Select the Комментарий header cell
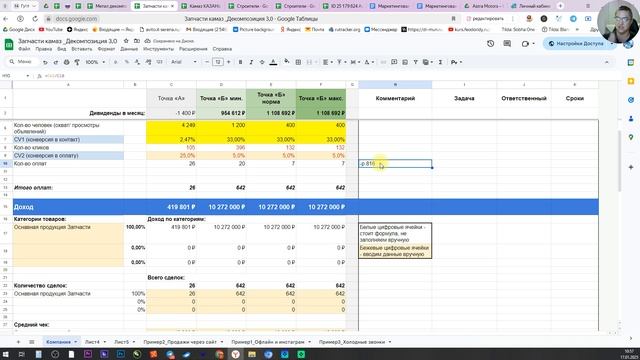This screenshot has width=640, height=360. click(395, 98)
